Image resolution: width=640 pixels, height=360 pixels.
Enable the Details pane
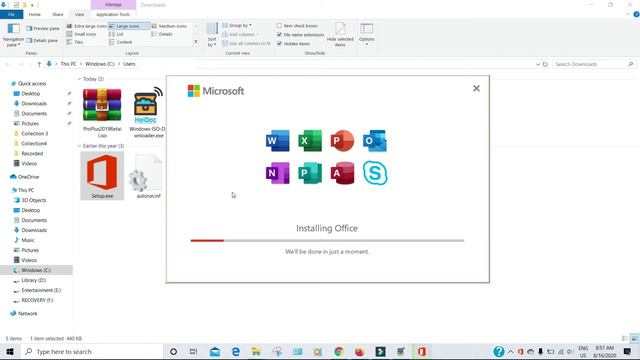[42, 40]
